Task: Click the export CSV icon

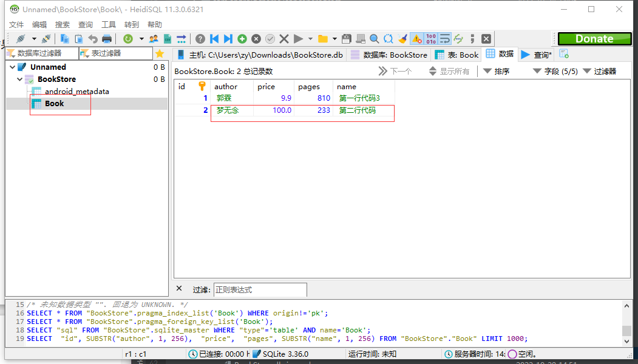Action: (x=168, y=39)
